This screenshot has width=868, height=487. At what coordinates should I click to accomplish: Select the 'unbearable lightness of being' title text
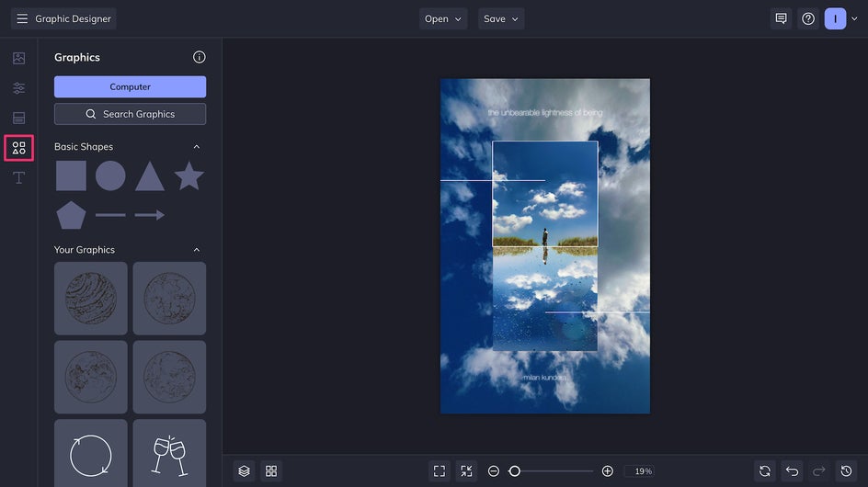click(x=544, y=113)
